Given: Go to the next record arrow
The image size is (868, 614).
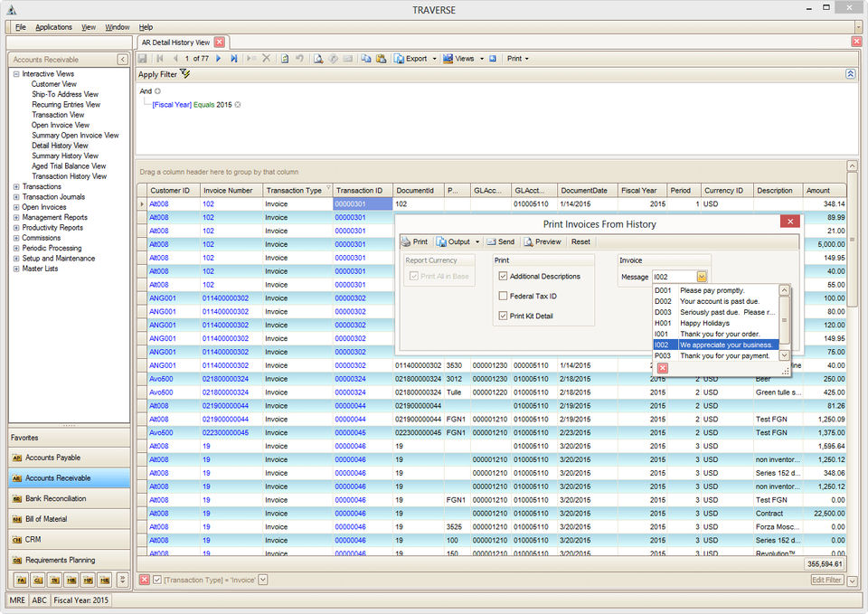Looking at the screenshot, I should (218, 59).
